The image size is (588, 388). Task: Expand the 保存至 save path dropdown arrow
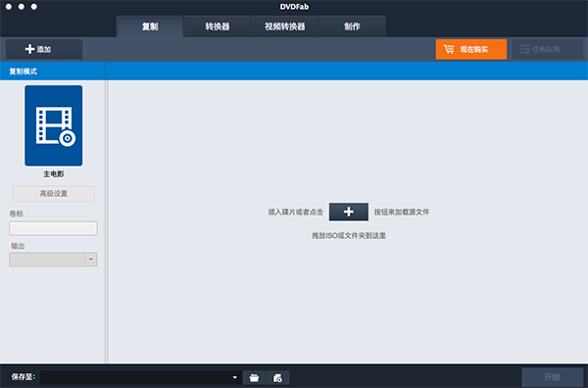tap(235, 377)
